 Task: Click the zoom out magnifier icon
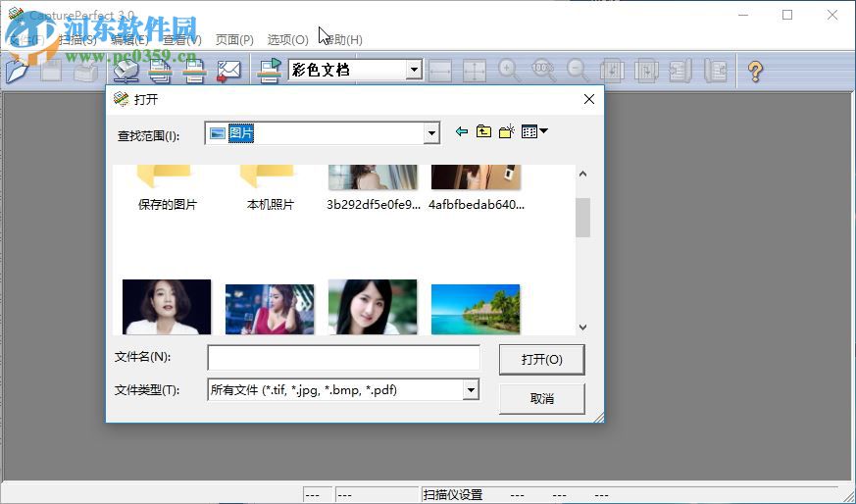point(578,71)
